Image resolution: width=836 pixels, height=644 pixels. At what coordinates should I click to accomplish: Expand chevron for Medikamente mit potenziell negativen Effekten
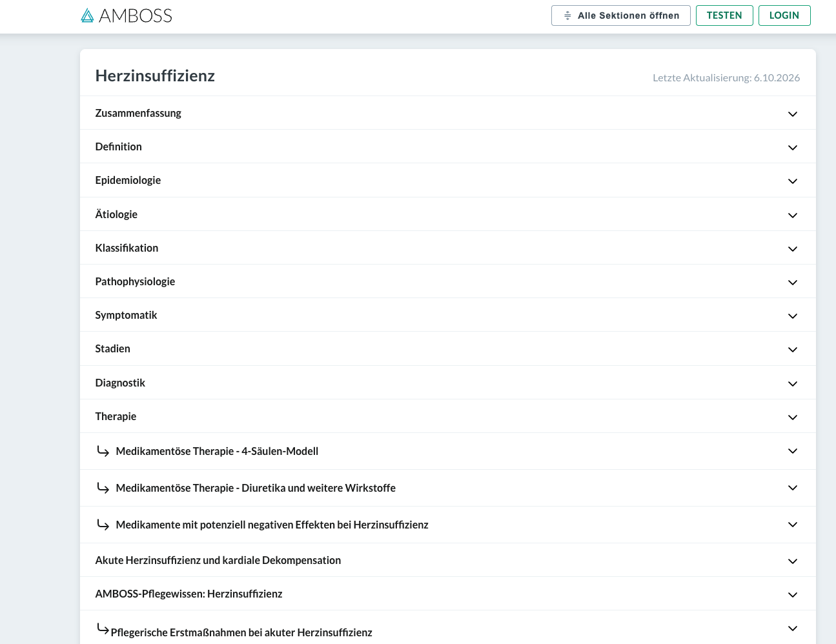(x=793, y=525)
